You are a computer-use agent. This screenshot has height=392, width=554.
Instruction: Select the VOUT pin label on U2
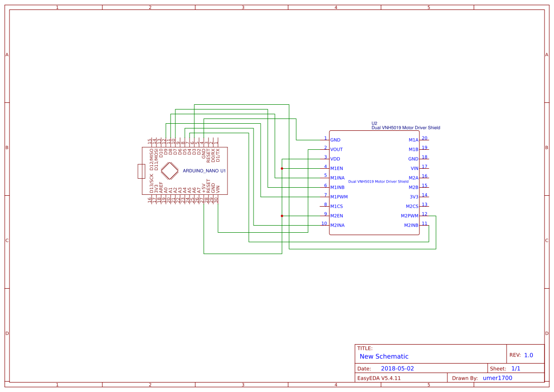336,149
